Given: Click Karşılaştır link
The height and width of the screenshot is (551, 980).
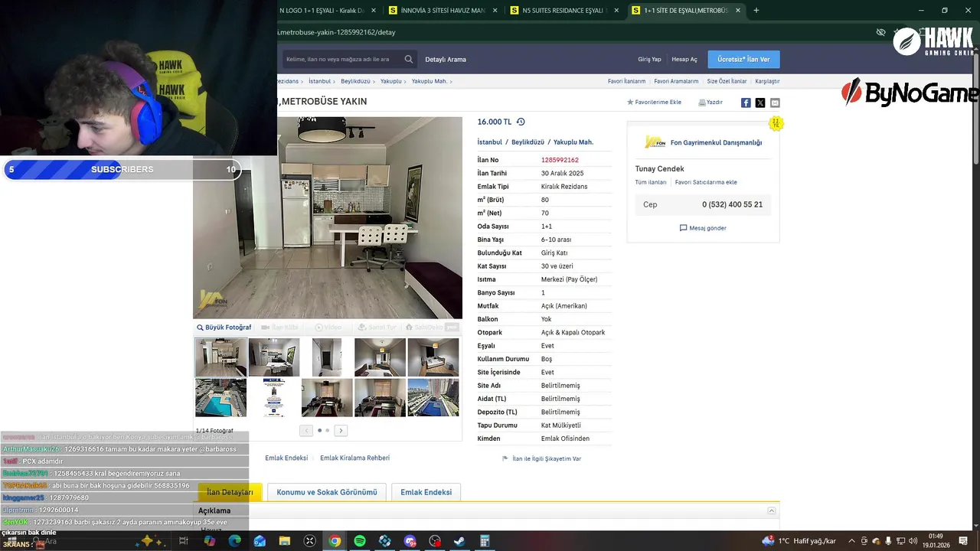Looking at the screenshot, I should (767, 81).
